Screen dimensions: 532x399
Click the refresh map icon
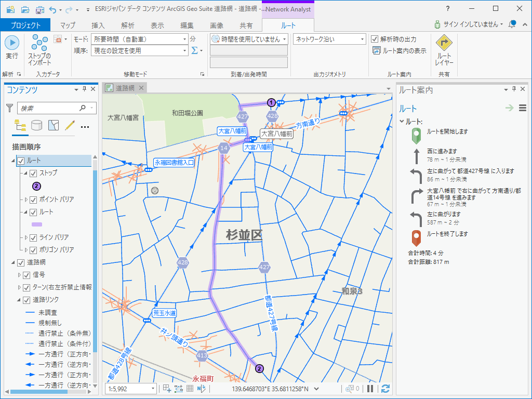pyautogui.click(x=385, y=389)
